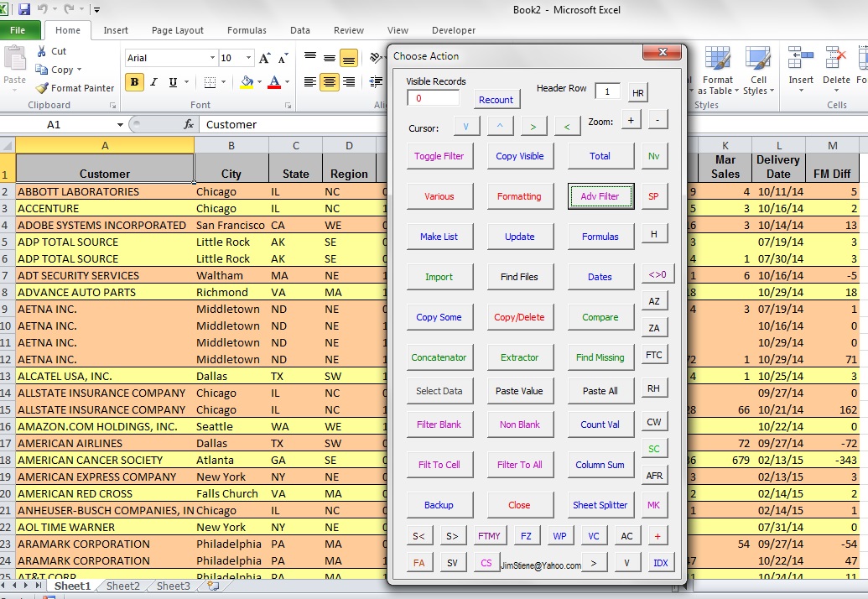Open Cell Styles gallery icon

(758, 59)
